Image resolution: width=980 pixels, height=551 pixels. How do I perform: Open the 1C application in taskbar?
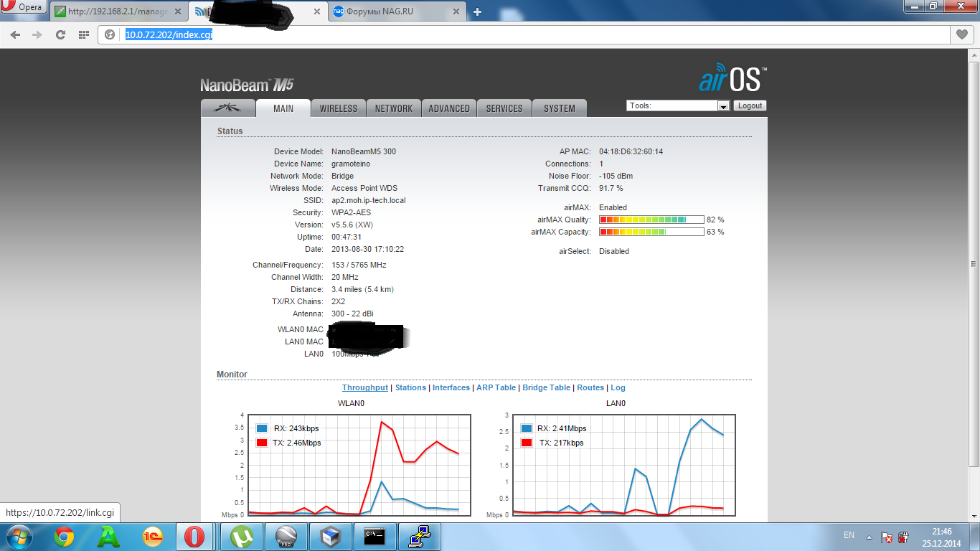[x=151, y=537]
